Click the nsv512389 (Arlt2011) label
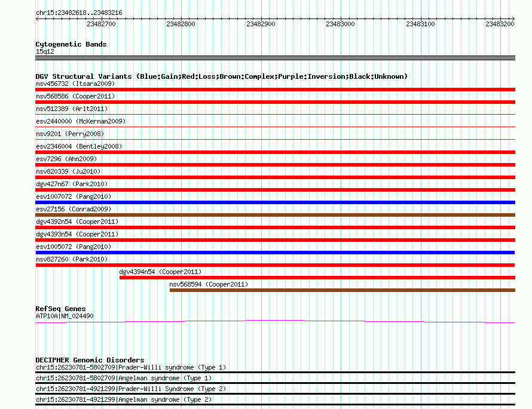The height and width of the screenshot is (409, 532). (72, 109)
